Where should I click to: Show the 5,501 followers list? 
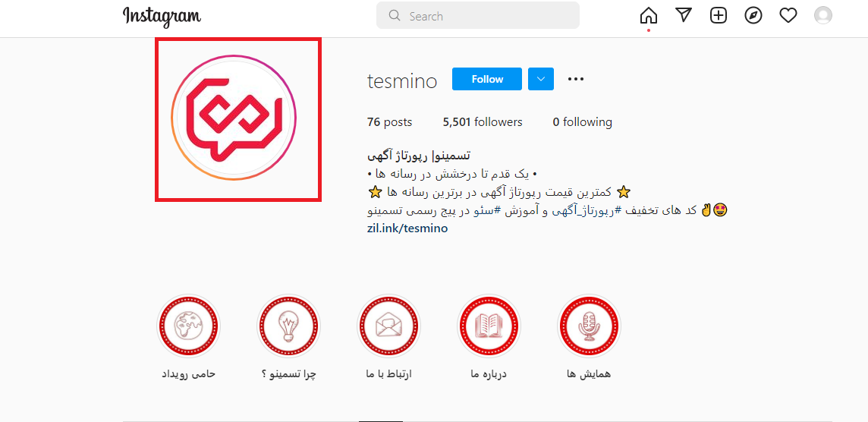pos(483,122)
